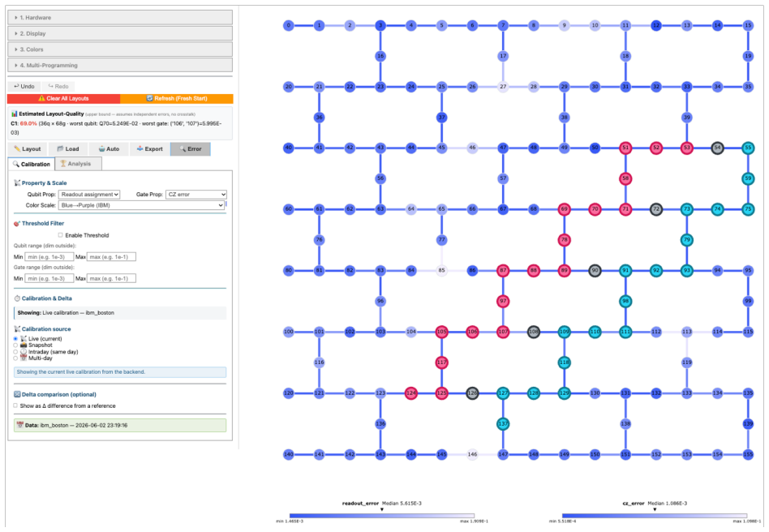The image size is (769, 532).
Task: Click teal qubit node 137
Action: (503, 423)
